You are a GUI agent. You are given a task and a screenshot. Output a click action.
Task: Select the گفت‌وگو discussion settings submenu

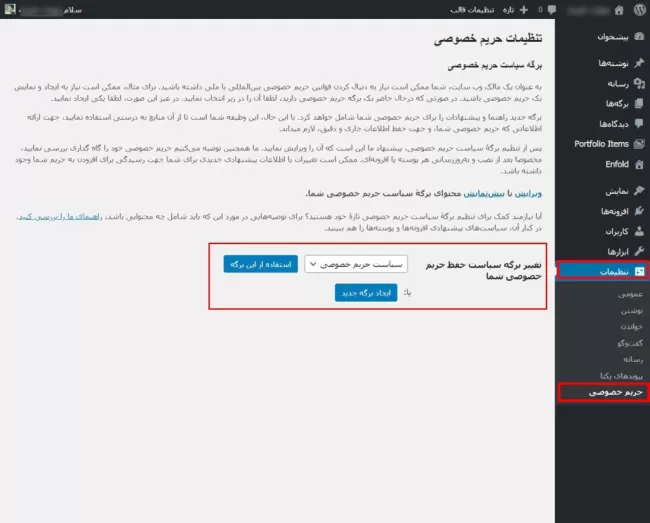[x=630, y=343]
